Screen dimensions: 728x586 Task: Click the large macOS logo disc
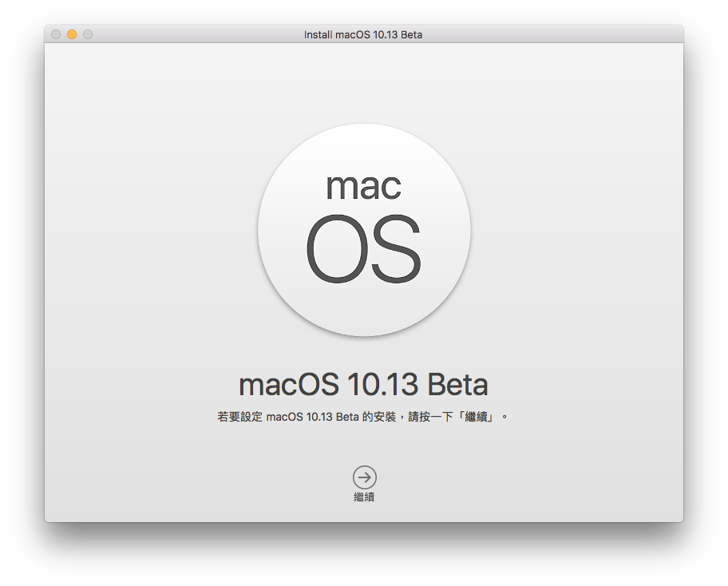click(365, 230)
